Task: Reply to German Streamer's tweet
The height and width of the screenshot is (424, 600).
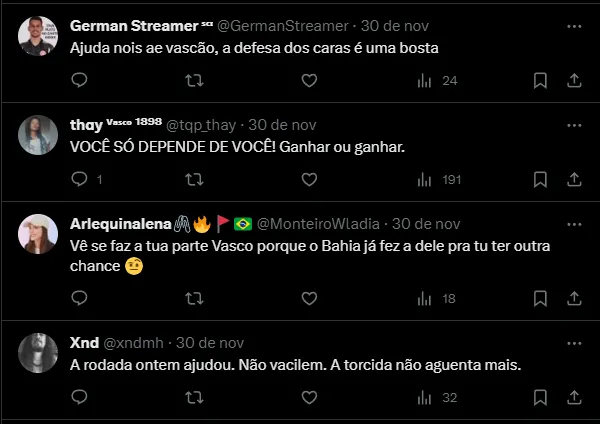Action: 80,80
